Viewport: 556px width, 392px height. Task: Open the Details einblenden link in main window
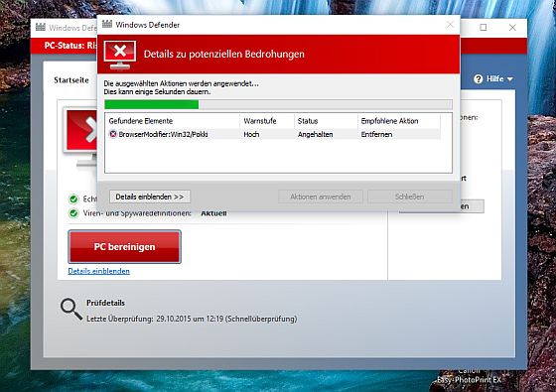pyautogui.click(x=98, y=271)
